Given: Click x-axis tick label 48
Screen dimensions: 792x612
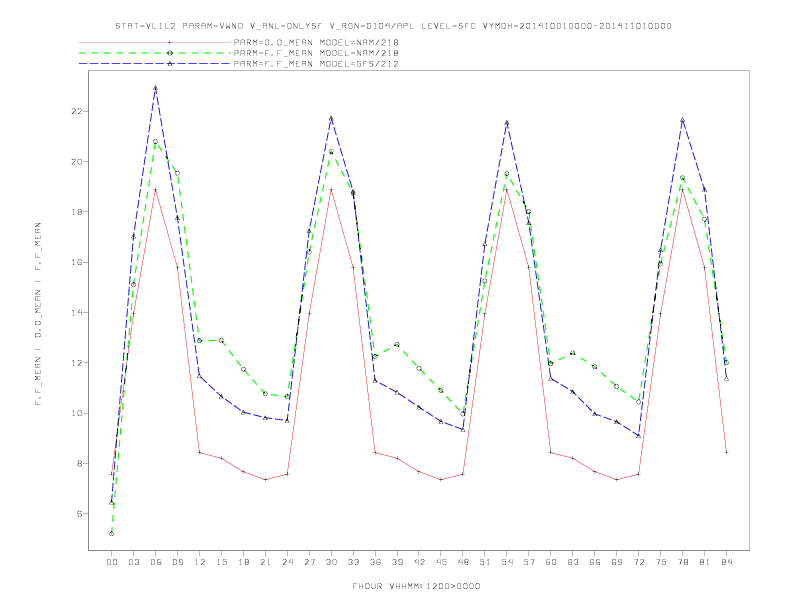Looking at the screenshot, I should (x=463, y=562).
